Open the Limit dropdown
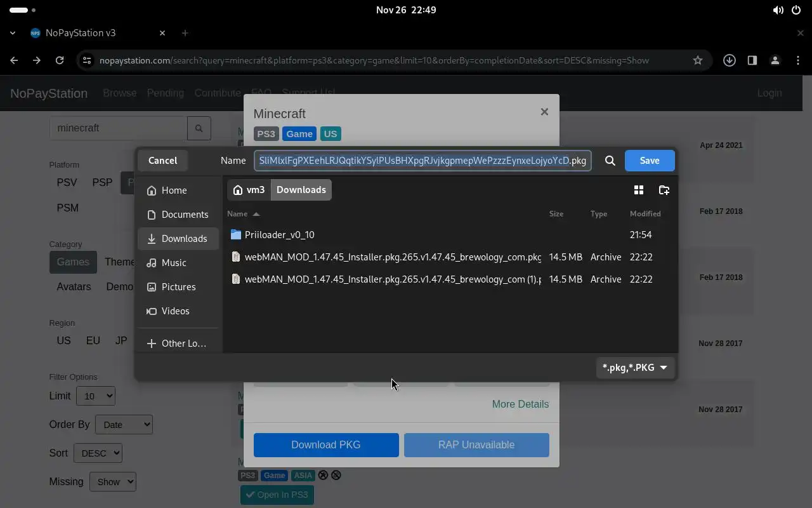 point(96,396)
